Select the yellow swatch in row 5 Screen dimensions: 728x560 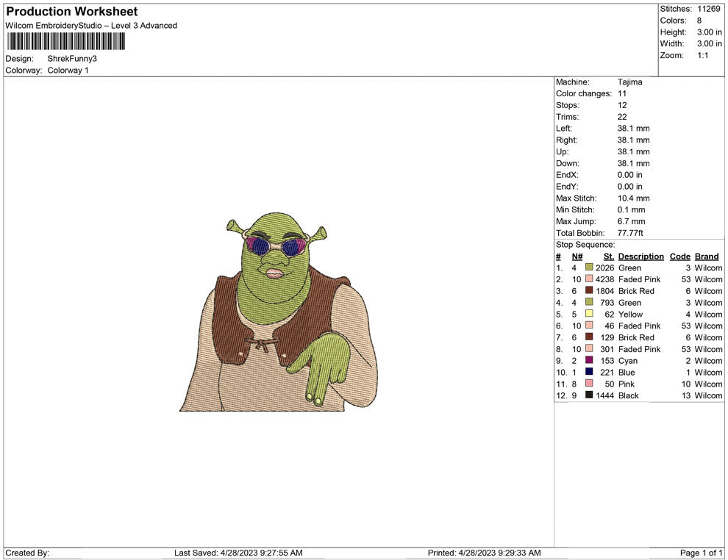tap(589, 314)
